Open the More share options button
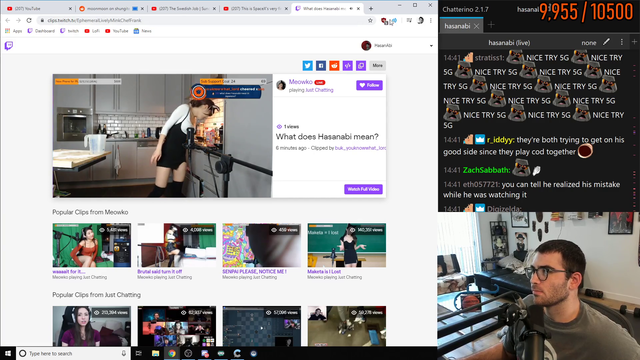 378,65
